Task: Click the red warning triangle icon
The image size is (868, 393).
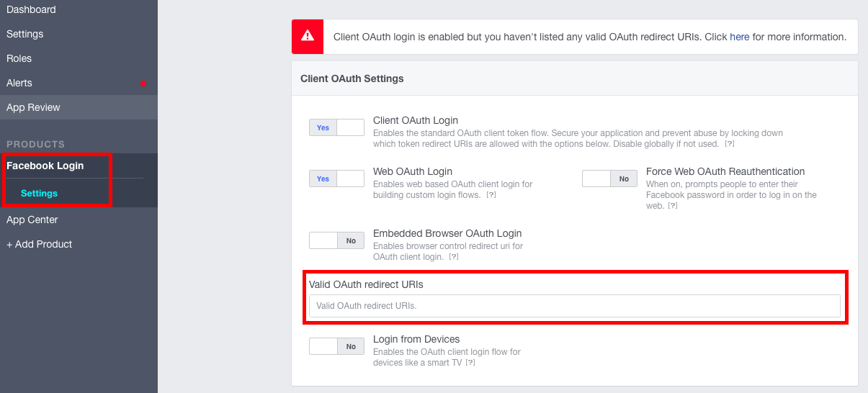Action: [x=308, y=36]
